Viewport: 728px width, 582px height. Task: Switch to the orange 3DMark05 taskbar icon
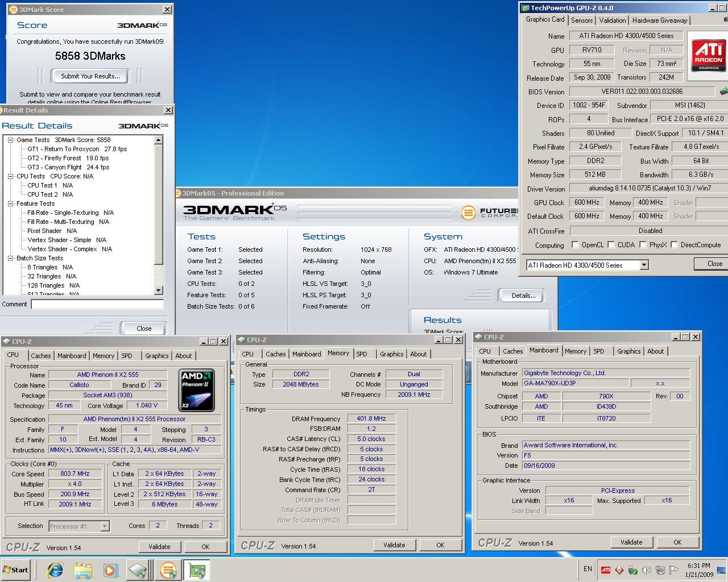168,570
